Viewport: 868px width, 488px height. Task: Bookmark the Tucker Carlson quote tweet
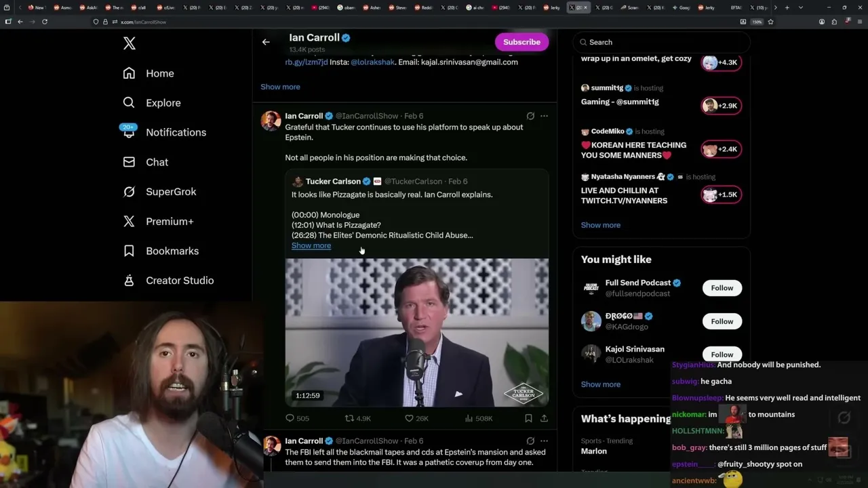528,418
